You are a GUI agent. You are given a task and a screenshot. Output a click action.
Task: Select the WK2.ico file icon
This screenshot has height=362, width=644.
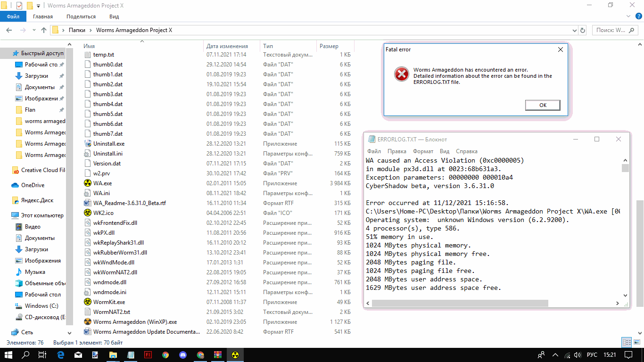click(x=88, y=213)
